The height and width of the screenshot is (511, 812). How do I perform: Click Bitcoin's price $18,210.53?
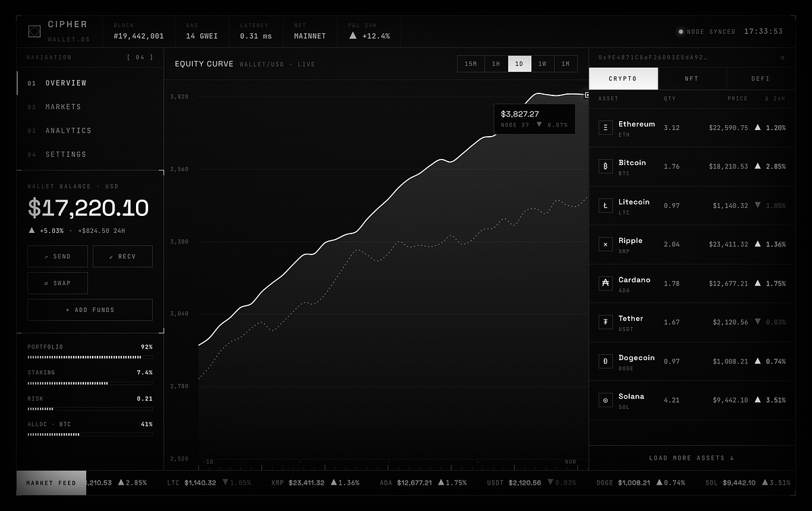(x=729, y=166)
